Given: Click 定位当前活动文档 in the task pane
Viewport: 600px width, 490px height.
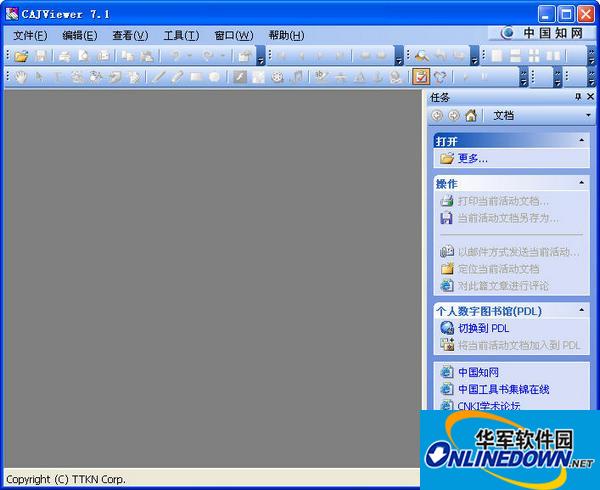Looking at the screenshot, I should pyautogui.click(x=499, y=269).
